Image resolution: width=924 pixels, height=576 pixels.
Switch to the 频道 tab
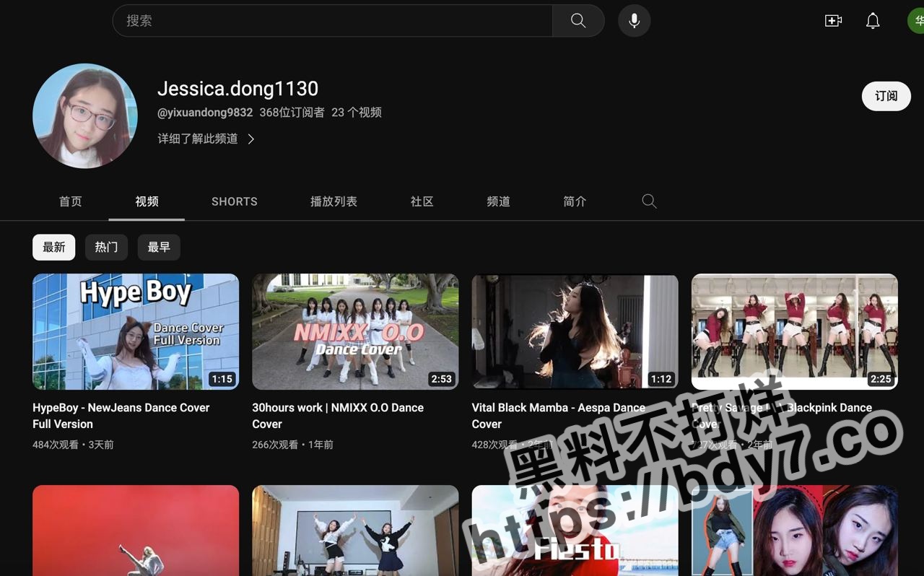tap(499, 201)
